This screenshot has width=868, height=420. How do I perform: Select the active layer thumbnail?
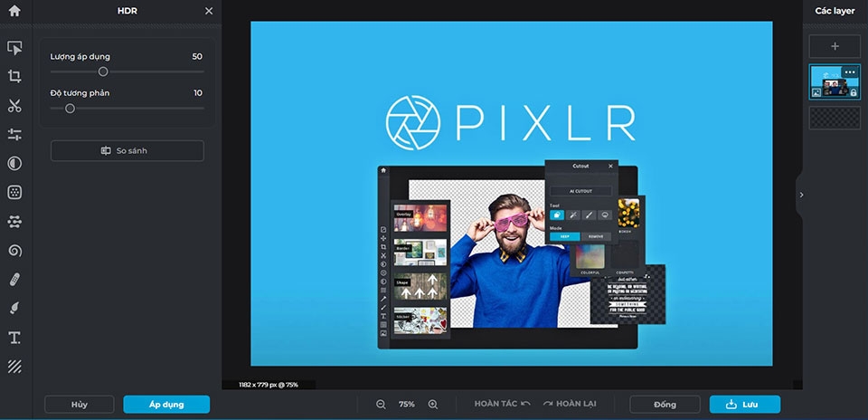(835, 82)
